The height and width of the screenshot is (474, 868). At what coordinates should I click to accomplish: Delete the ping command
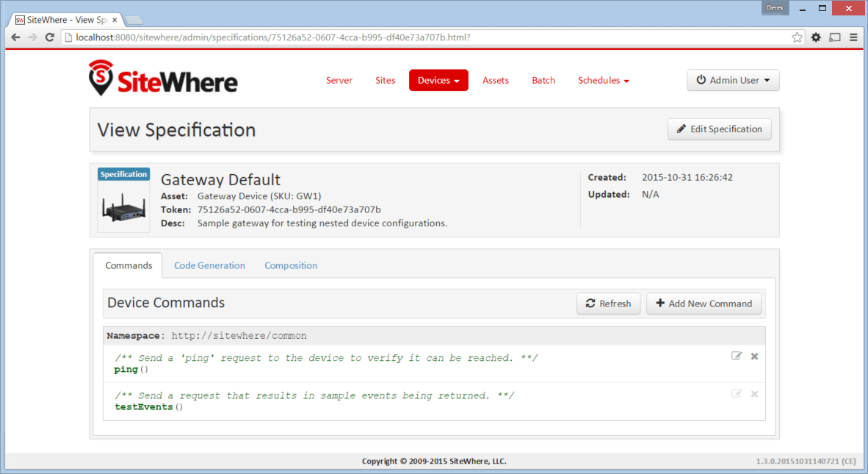pyautogui.click(x=754, y=356)
